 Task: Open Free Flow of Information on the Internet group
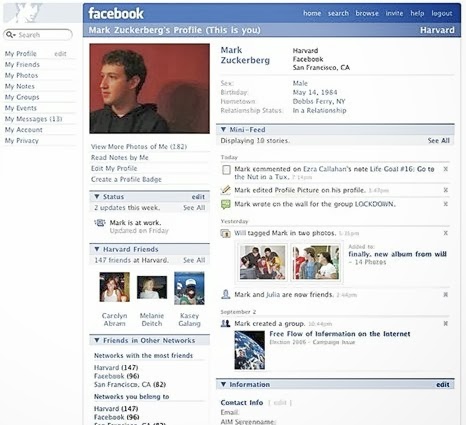pyautogui.click(x=340, y=334)
